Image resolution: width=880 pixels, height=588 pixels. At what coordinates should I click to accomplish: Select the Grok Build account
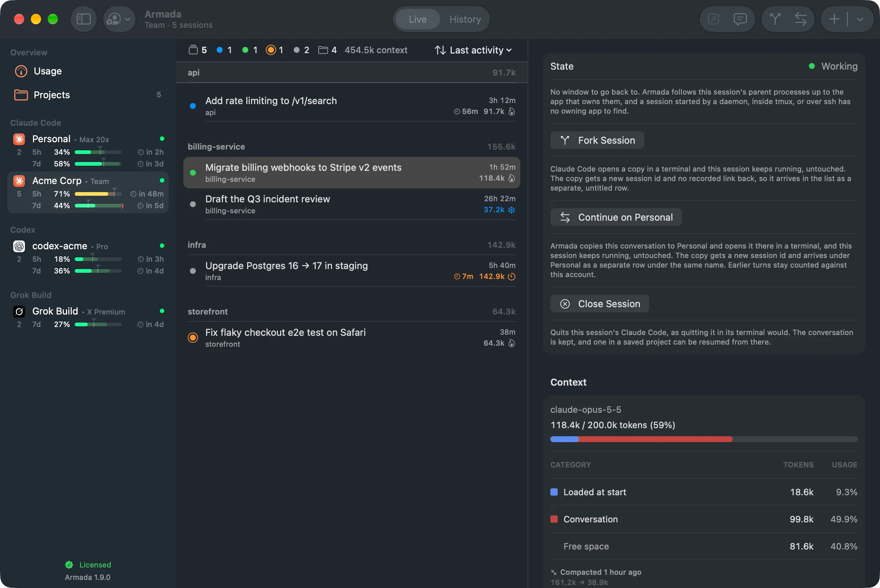click(x=88, y=317)
